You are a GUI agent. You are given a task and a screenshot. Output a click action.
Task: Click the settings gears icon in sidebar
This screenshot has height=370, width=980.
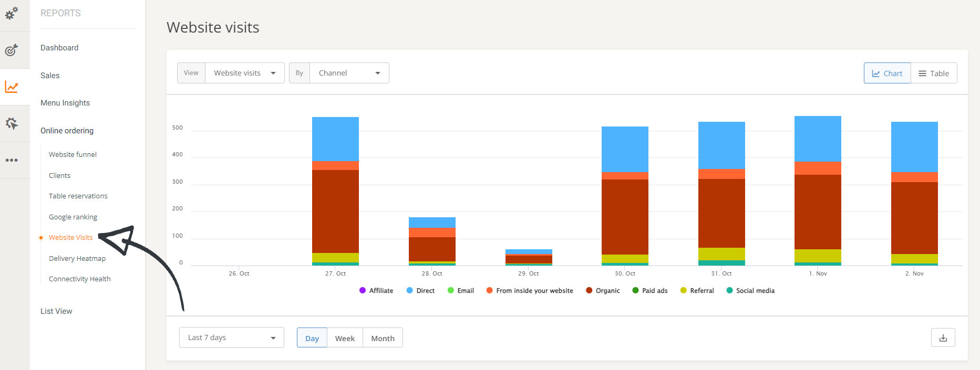point(12,13)
